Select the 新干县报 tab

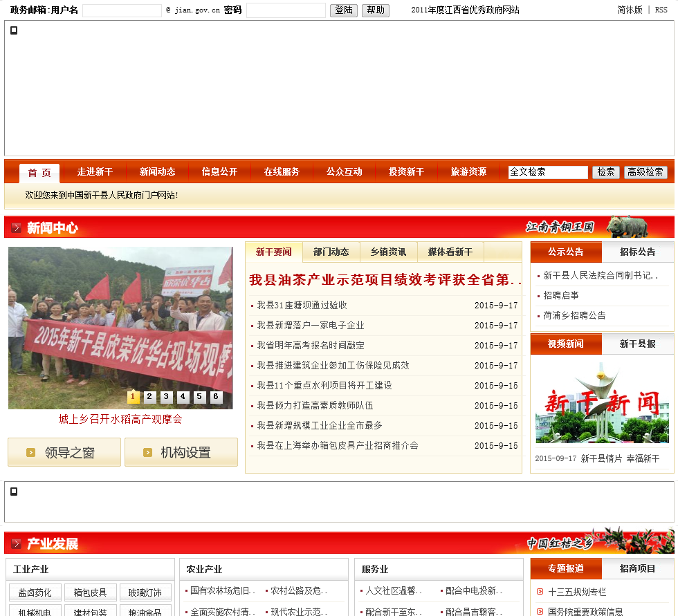[x=637, y=344]
